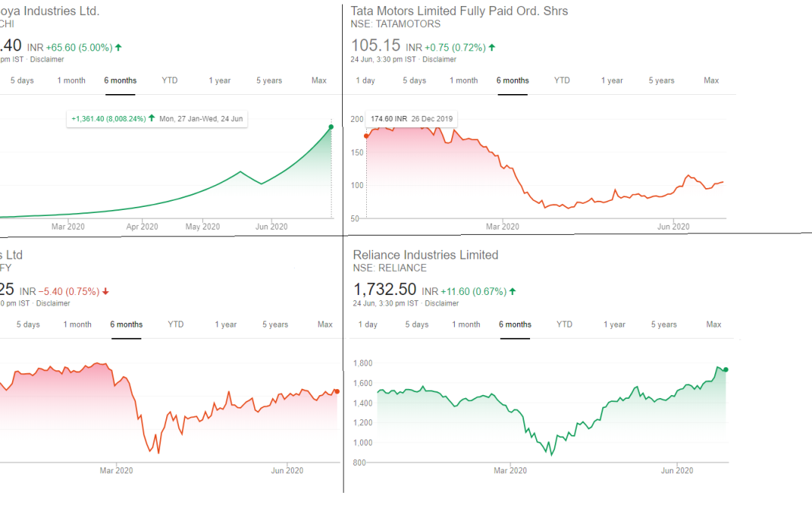Choose Max range in −5.40 (0.75%) stock panel
The image size is (812, 508).
point(326,324)
